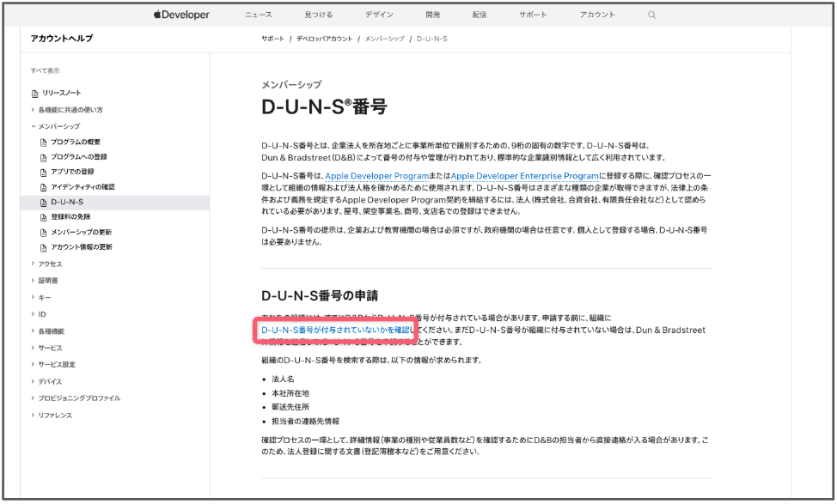Image resolution: width=837 pixels, height=504 pixels.
Task: Open the 見つける menu
Action: (x=319, y=15)
